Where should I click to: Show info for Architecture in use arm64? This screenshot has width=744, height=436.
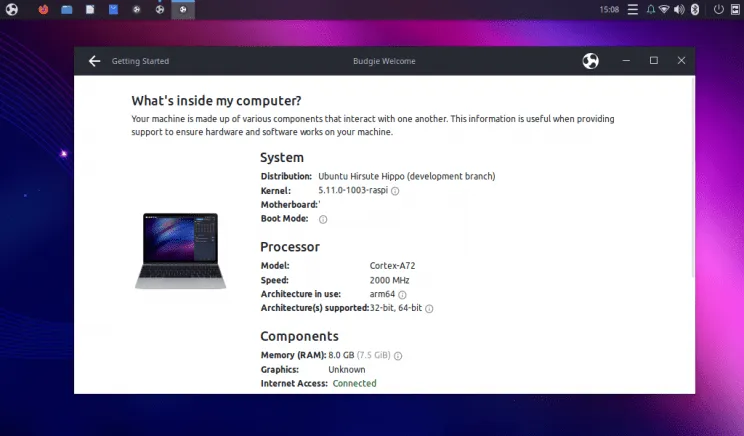403,295
